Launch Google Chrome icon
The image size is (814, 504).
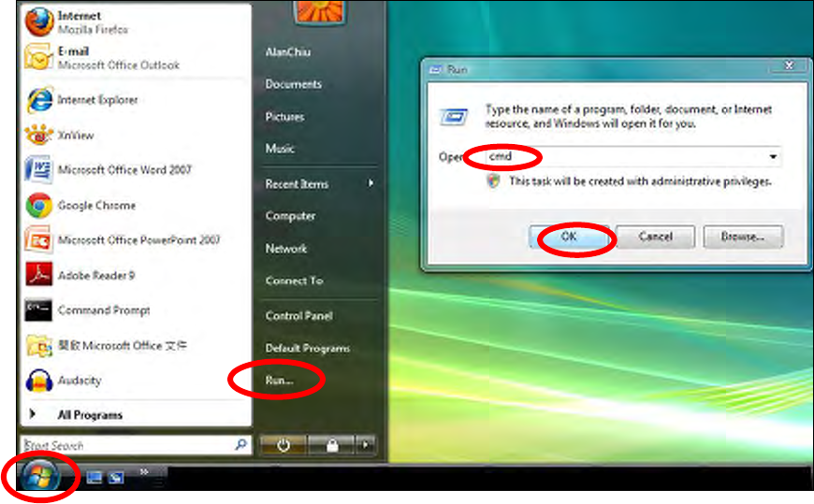pyautogui.click(x=39, y=205)
